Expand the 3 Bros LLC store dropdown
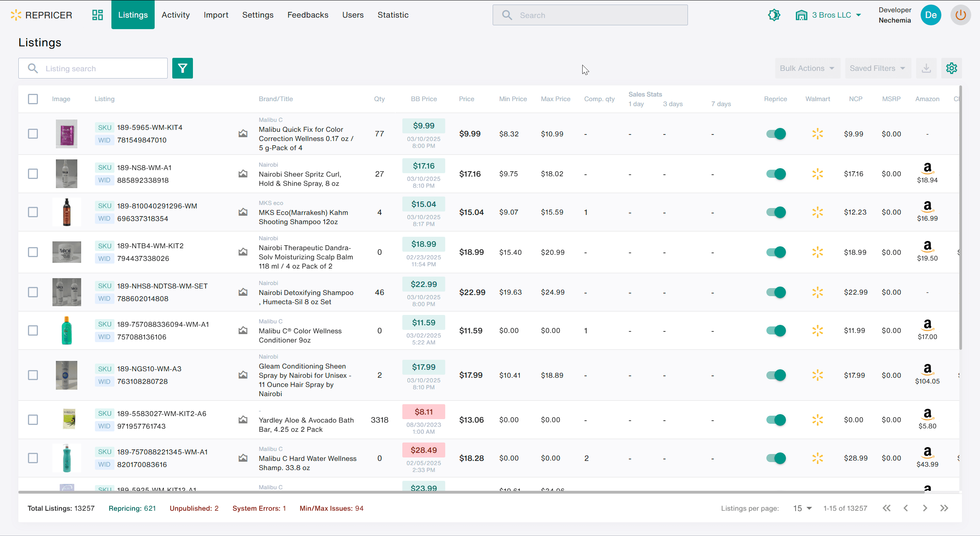 pos(829,15)
